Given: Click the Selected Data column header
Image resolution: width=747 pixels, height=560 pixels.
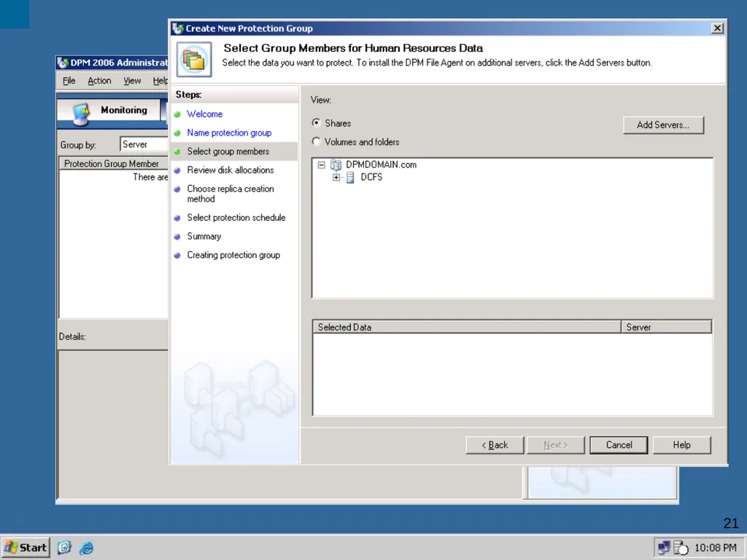Looking at the screenshot, I should (x=467, y=327).
